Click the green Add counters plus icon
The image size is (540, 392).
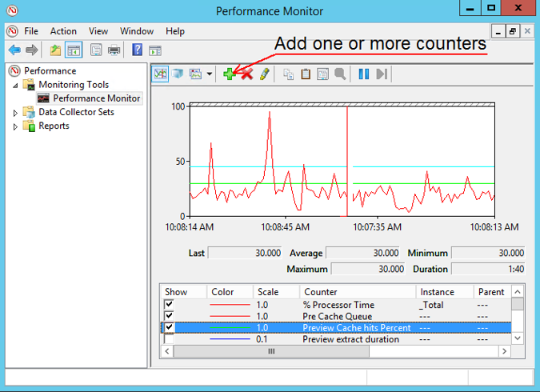[230, 74]
